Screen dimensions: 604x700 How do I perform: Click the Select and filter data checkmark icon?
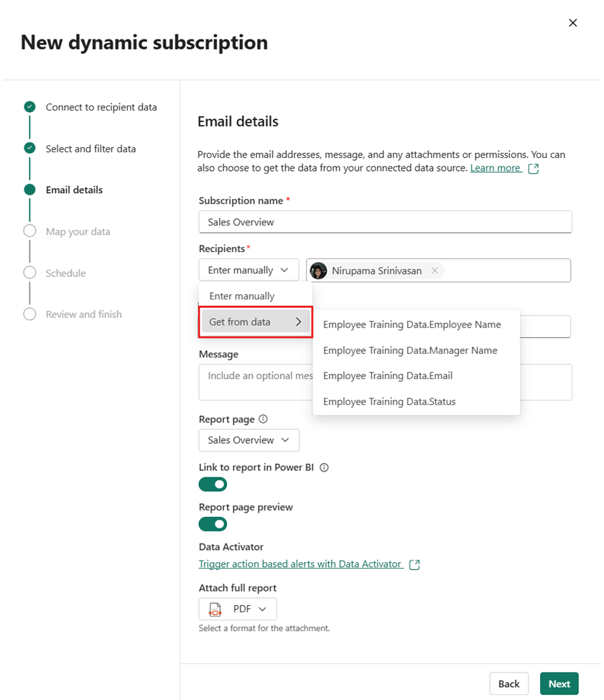tap(30, 148)
